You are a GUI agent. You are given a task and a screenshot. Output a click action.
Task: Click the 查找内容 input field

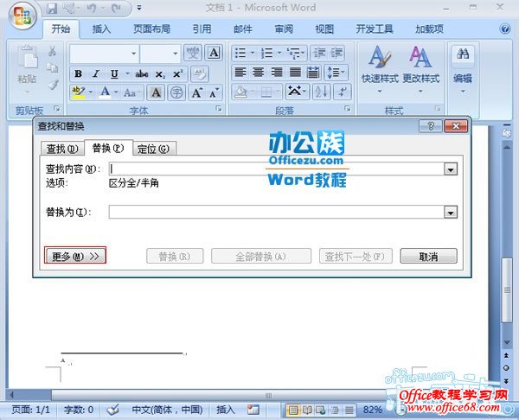point(277,169)
